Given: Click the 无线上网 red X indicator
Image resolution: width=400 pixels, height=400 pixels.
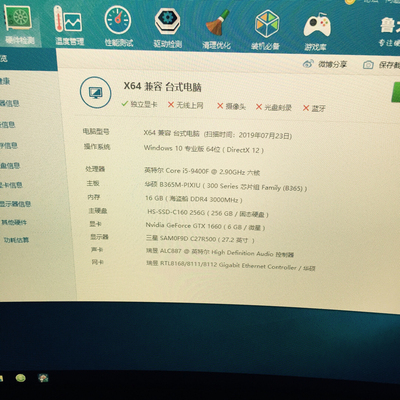Looking at the screenshot, I should [x=171, y=105].
